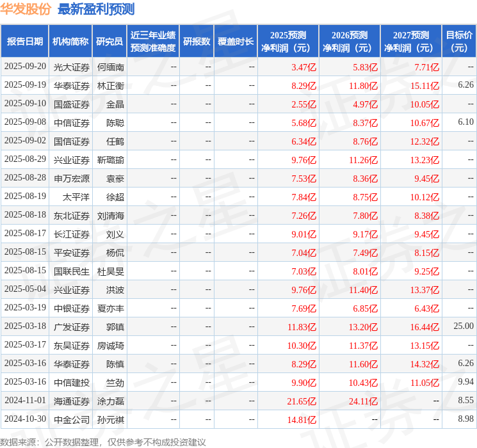Image resolution: width=477 pixels, height=448 pixels.
Task: Click 国信证券 institution cell
Action: (72, 141)
